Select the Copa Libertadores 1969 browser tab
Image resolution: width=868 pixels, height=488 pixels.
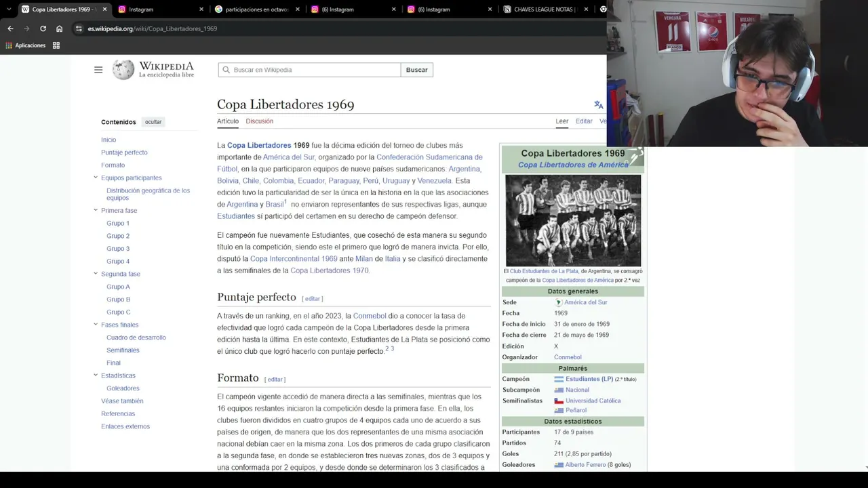pyautogui.click(x=64, y=9)
